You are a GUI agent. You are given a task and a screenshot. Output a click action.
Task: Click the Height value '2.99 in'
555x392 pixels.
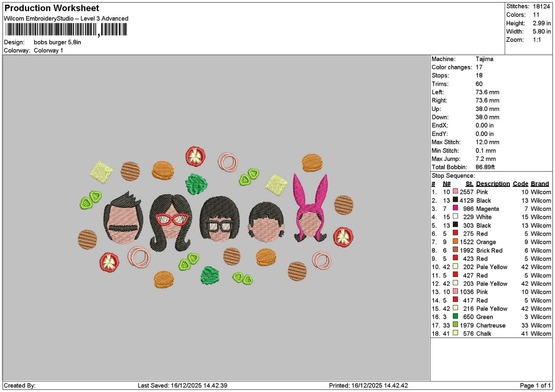[x=542, y=23]
